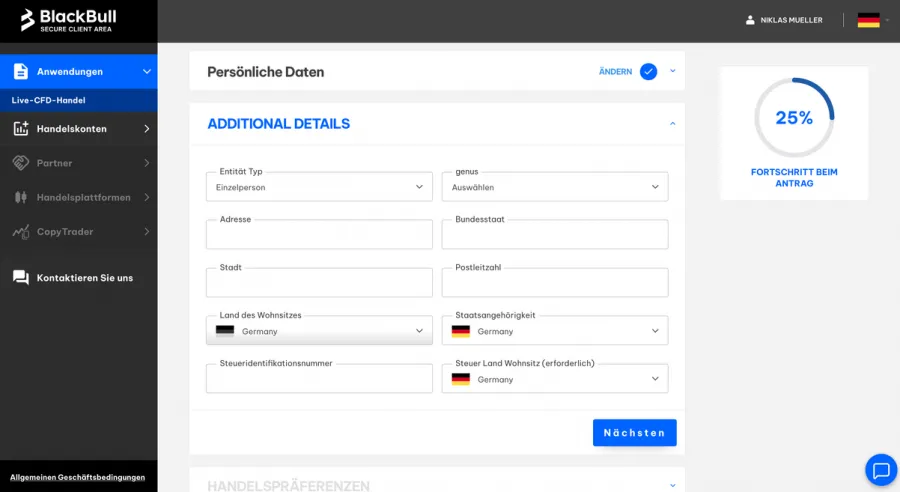Click the user profile icon
The image size is (900, 492).
click(750, 20)
